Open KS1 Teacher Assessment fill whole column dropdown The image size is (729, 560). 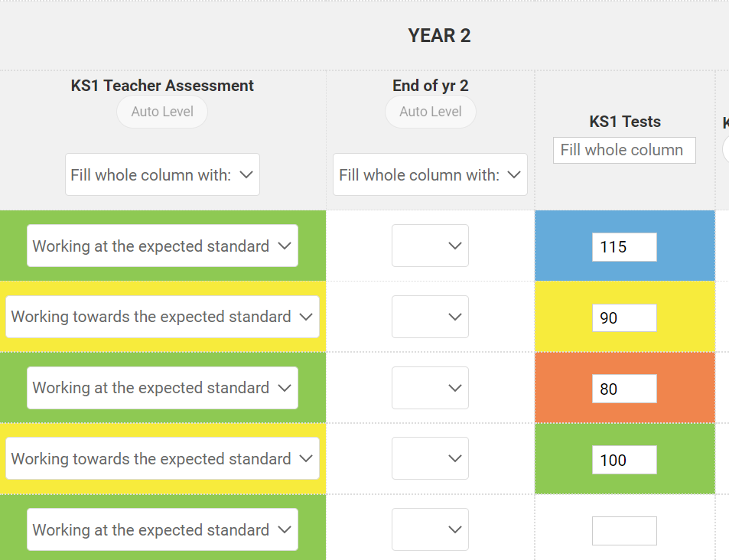coord(162,174)
